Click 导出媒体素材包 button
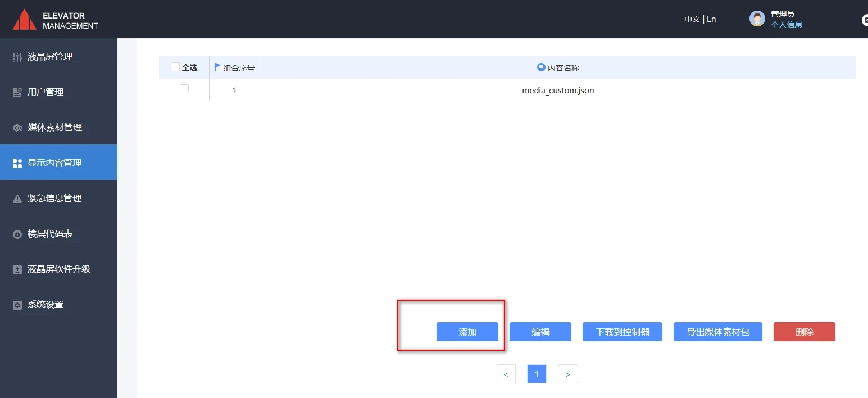This screenshot has width=868, height=398. pos(718,332)
